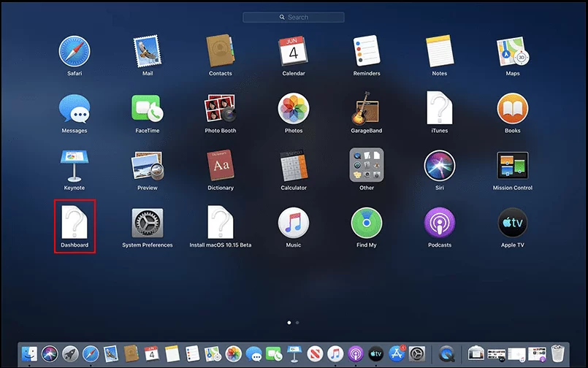Open Mission Control from Launchpad
The width and height of the screenshot is (588, 368).
(512, 166)
